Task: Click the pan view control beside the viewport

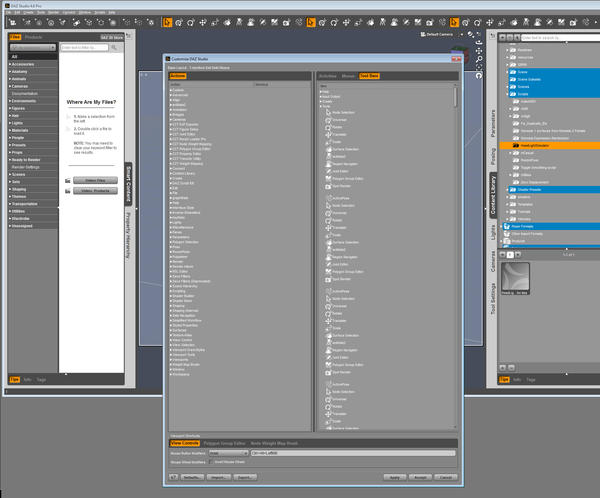Action: point(479,51)
